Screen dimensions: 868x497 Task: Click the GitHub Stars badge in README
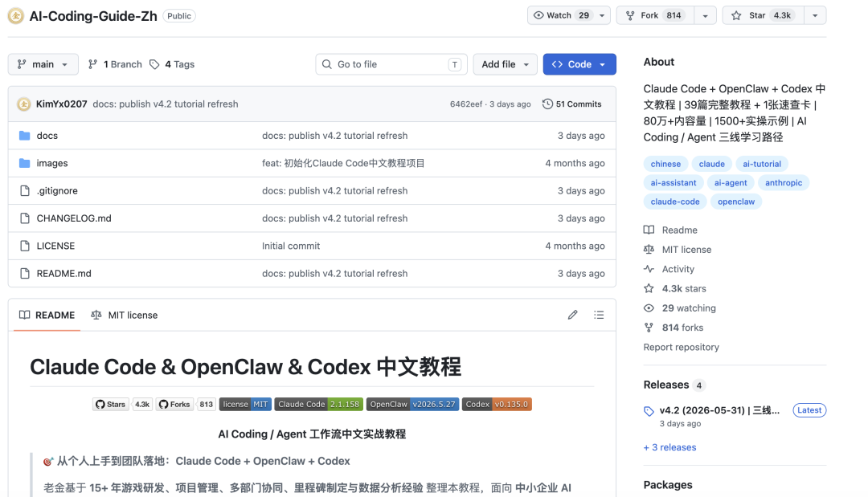121,404
